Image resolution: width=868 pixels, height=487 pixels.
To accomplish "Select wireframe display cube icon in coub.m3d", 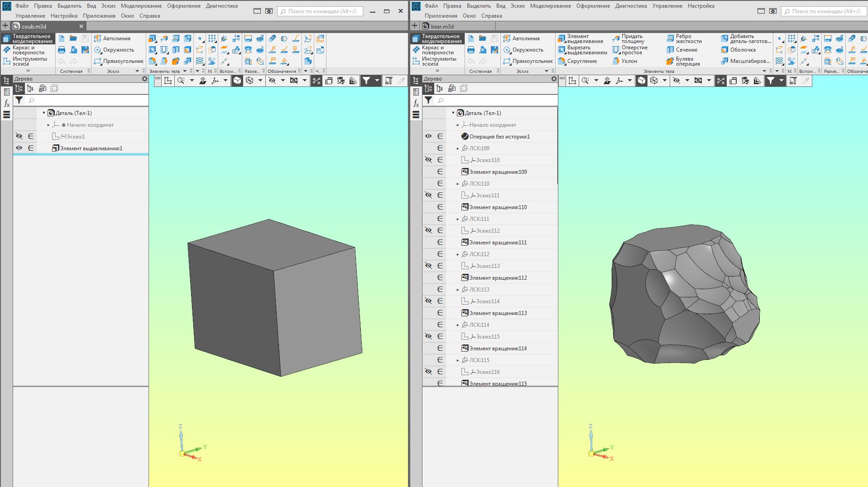I will pos(249,81).
